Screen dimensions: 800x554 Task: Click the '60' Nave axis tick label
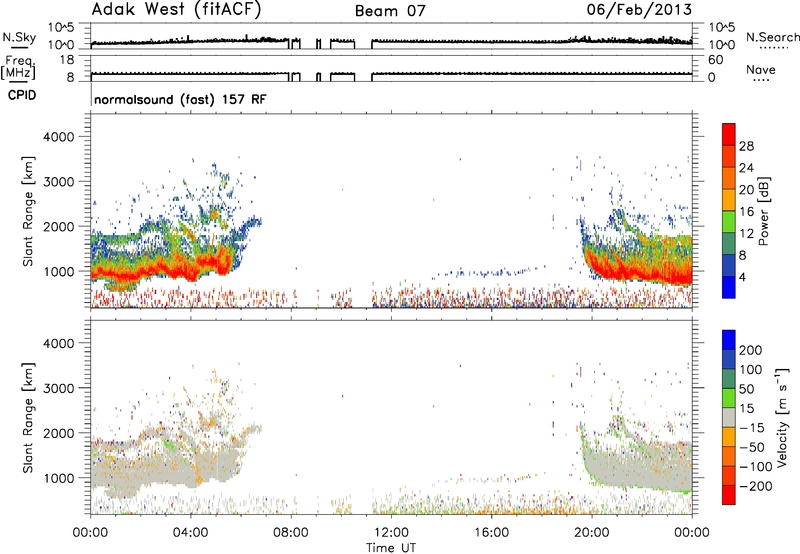point(715,60)
